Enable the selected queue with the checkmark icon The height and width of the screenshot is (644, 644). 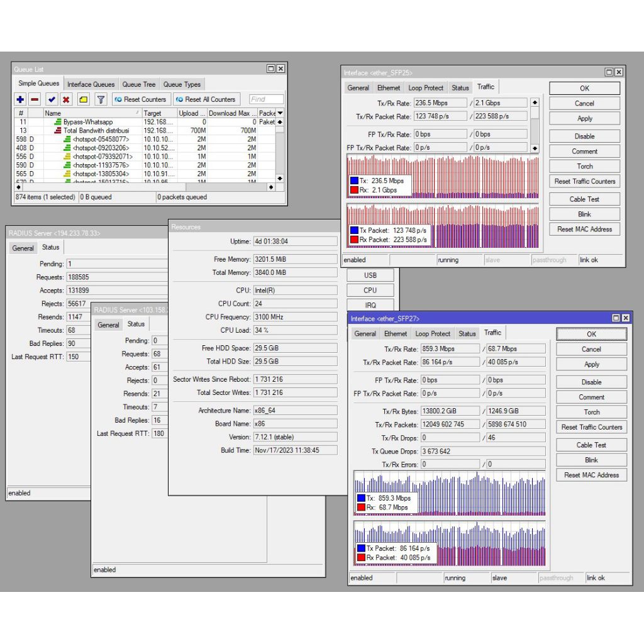click(x=52, y=99)
